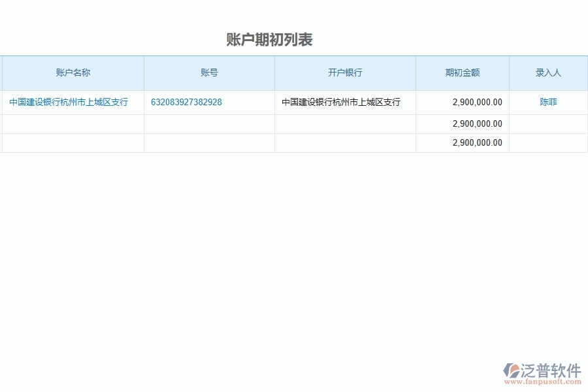The width and height of the screenshot is (588, 392).
Task: Sort by the 录入人 column header
Action: tap(548, 73)
